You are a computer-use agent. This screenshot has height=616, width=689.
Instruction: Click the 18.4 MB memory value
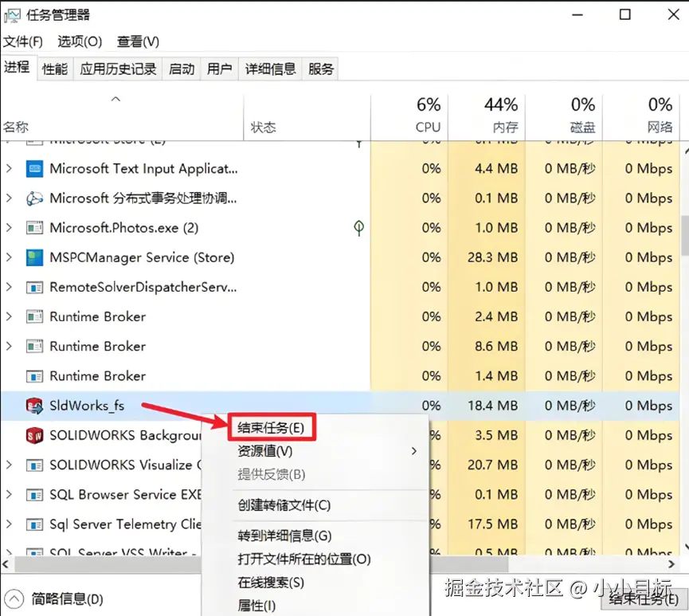click(492, 406)
